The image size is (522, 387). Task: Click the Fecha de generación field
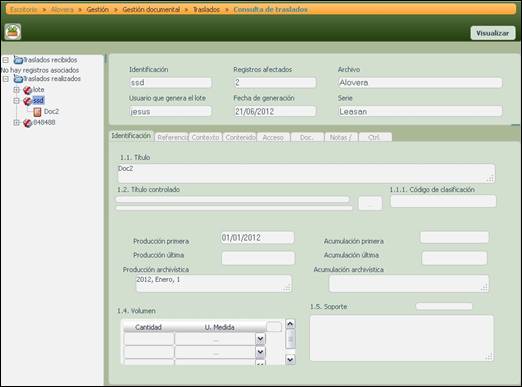click(275, 111)
